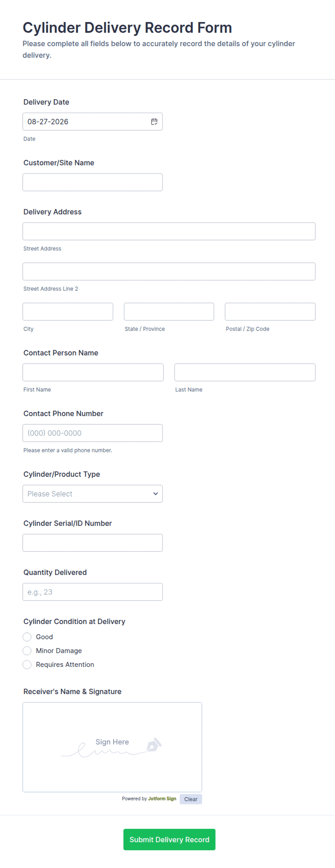Image resolution: width=335 pixels, height=868 pixels.
Task: Open the calendar picker icon
Action: tap(154, 122)
